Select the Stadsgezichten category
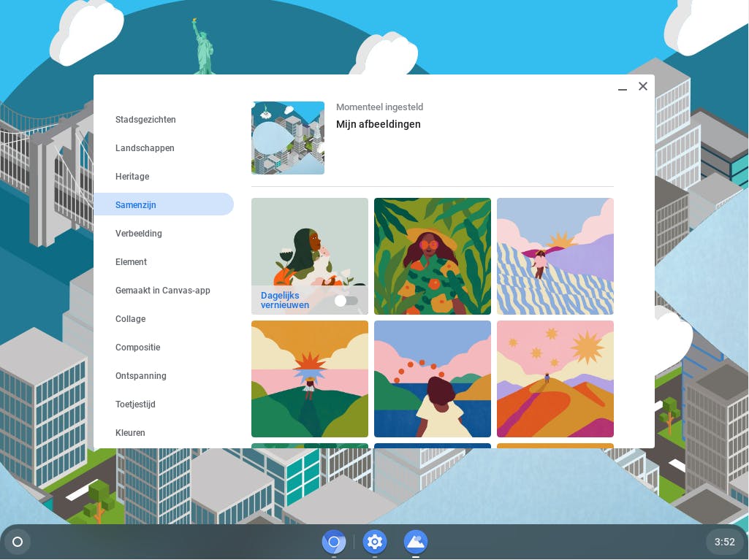Viewport: 749px width, 560px height. [x=164, y=119]
